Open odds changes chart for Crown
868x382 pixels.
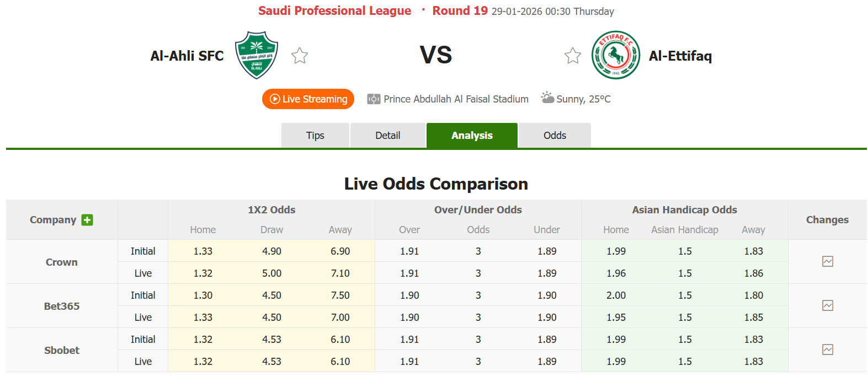coord(827,262)
